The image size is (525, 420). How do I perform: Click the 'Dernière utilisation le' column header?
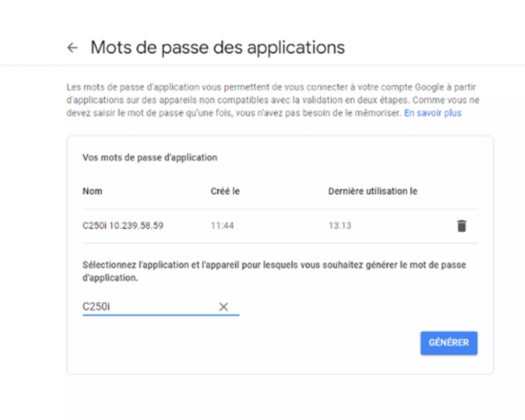tap(373, 191)
